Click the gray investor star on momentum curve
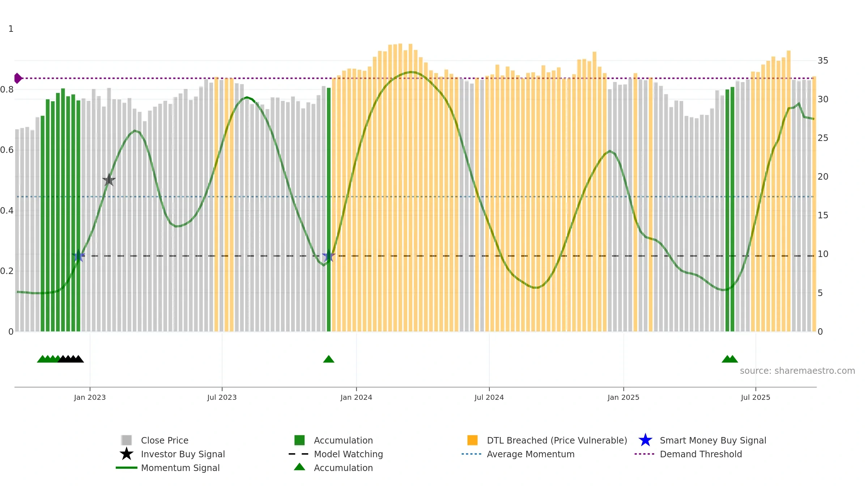868x488 pixels. pos(109,180)
